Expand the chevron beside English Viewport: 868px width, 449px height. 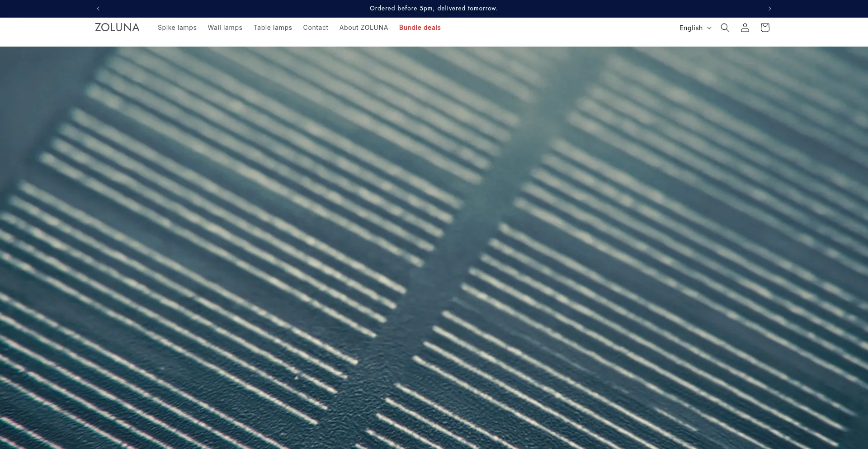click(709, 28)
